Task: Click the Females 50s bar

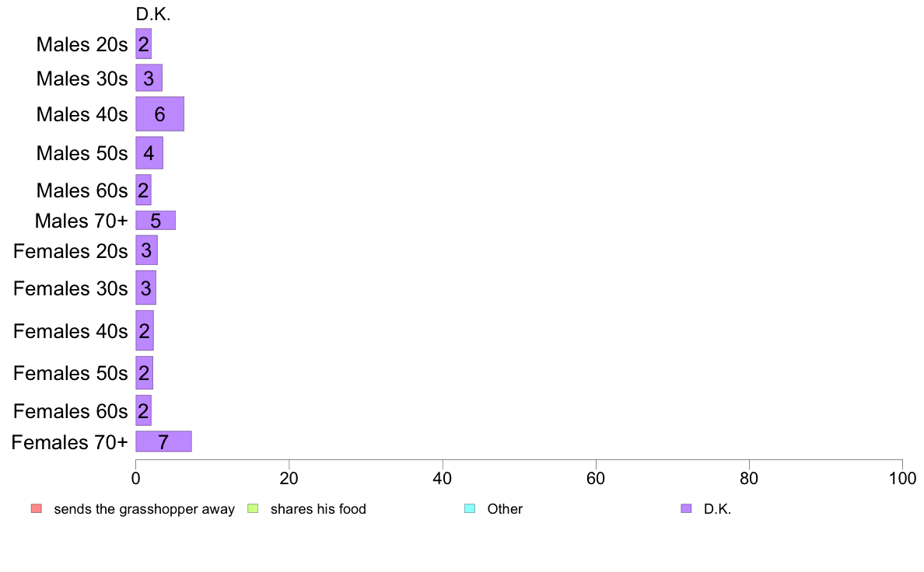Action: click(x=145, y=373)
